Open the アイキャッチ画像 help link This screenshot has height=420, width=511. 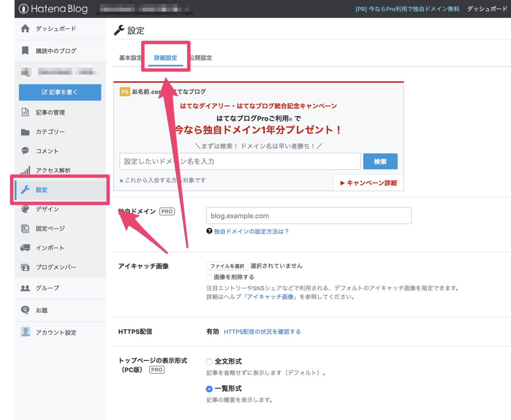(271, 297)
